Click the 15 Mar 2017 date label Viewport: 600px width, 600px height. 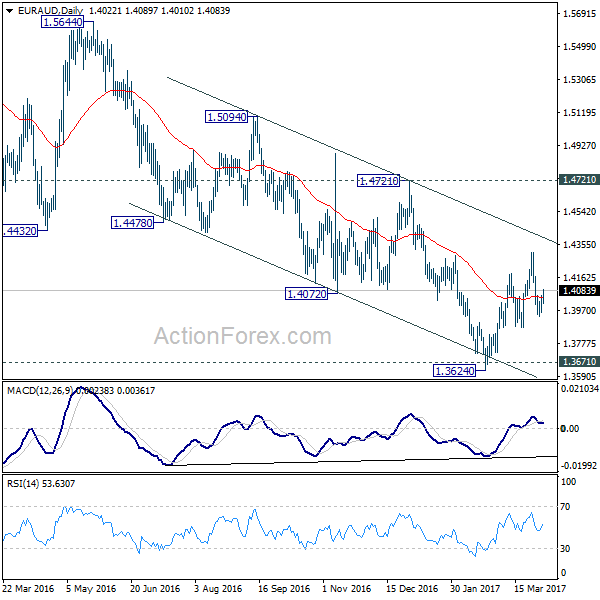pos(540,589)
